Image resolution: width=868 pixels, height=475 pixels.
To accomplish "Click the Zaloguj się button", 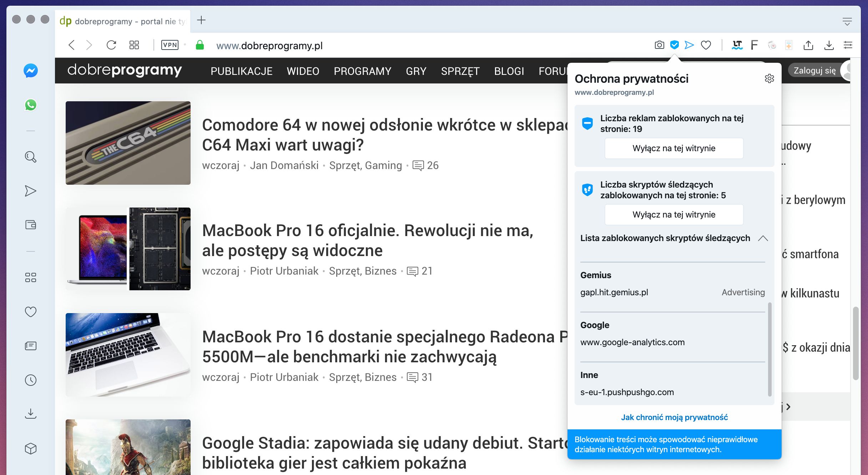I will coord(814,71).
